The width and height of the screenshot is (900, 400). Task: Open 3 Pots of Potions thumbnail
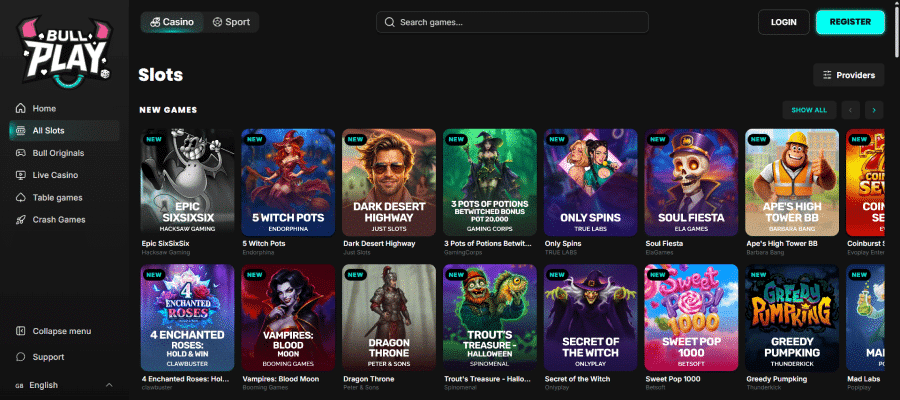click(490, 182)
